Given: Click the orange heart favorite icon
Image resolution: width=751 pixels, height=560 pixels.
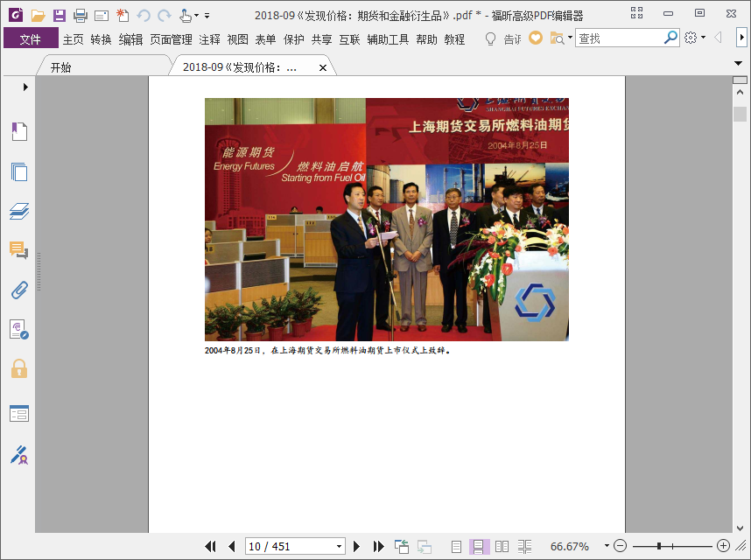Looking at the screenshot, I should coord(536,38).
